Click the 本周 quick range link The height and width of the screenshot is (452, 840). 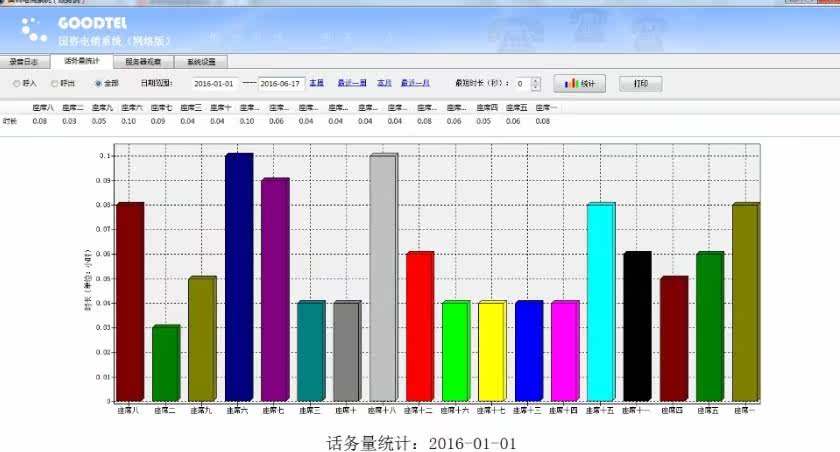click(317, 83)
